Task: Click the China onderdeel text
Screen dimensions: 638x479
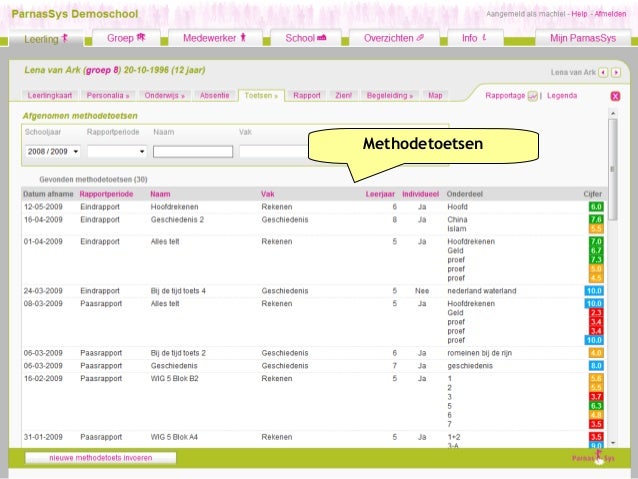Action: 457,220
